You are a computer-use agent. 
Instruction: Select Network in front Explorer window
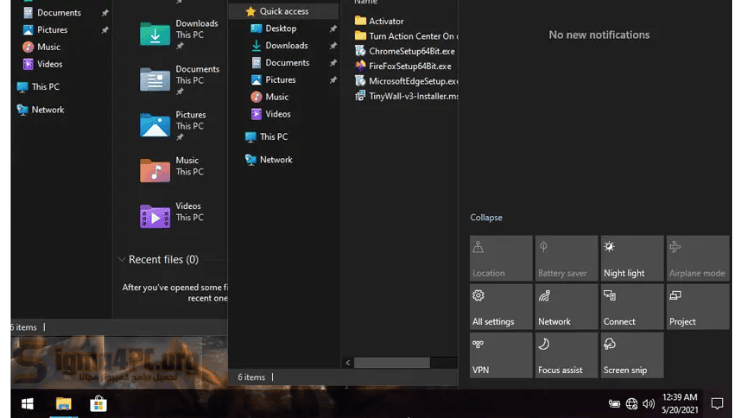click(x=276, y=160)
